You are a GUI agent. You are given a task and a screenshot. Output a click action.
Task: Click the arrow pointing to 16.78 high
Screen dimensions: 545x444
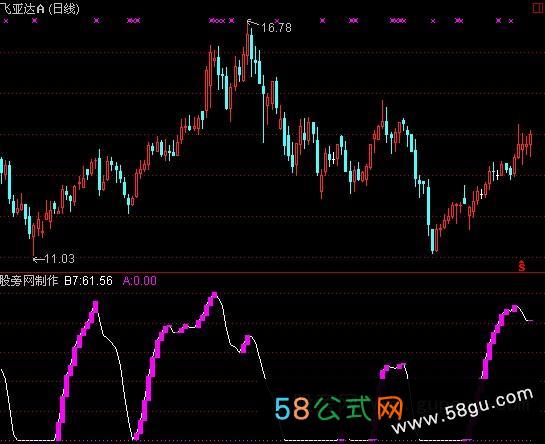pos(253,23)
